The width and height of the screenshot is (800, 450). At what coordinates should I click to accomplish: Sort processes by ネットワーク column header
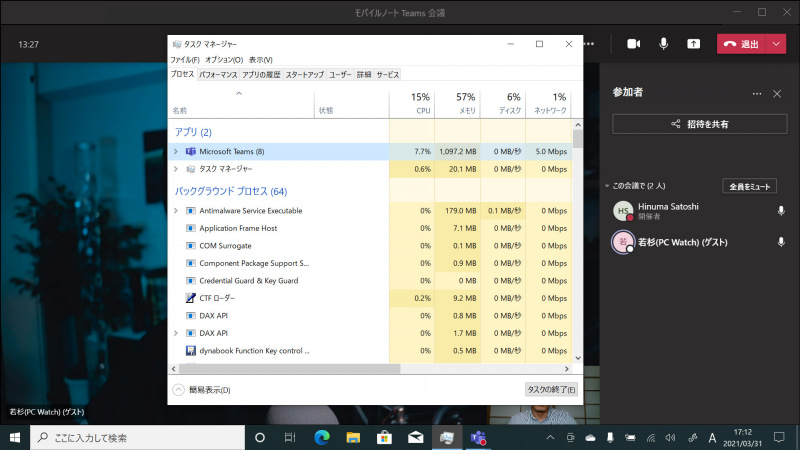548,104
